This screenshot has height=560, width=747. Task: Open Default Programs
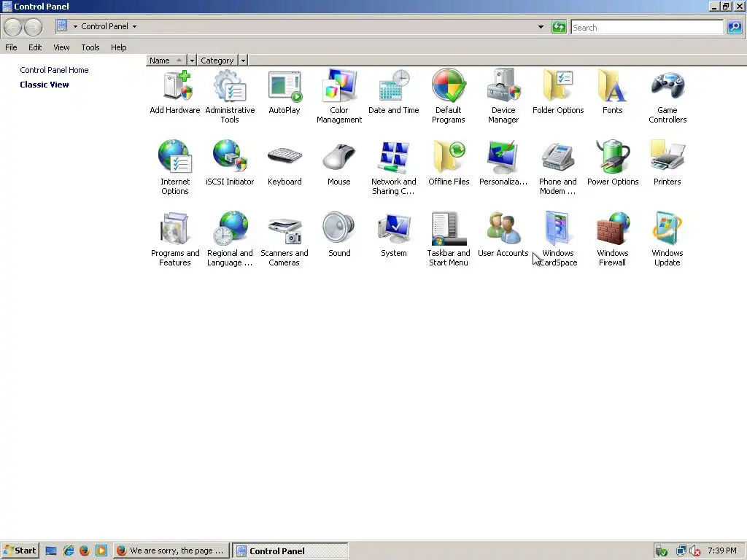[449, 97]
